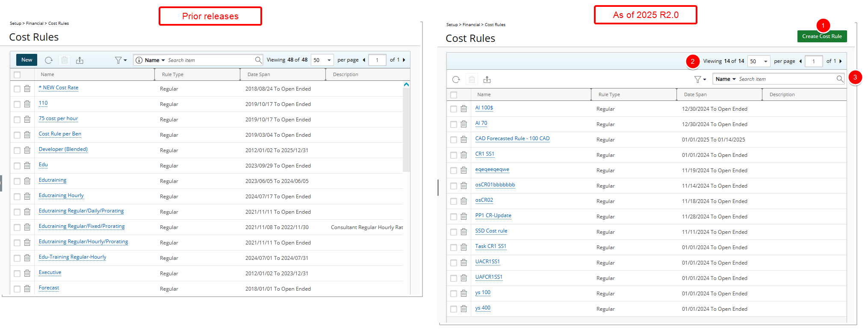Click the refresh icon in left panel toolbar

(x=49, y=60)
